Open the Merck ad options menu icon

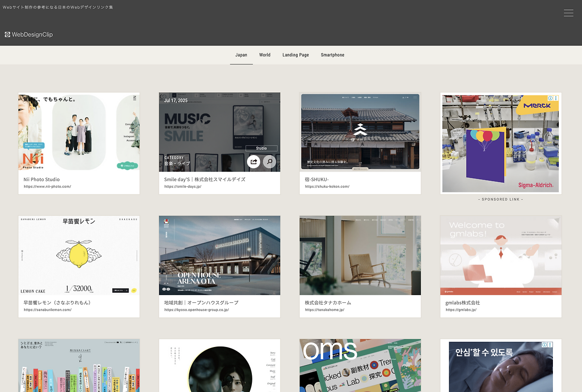(x=556, y=98)
